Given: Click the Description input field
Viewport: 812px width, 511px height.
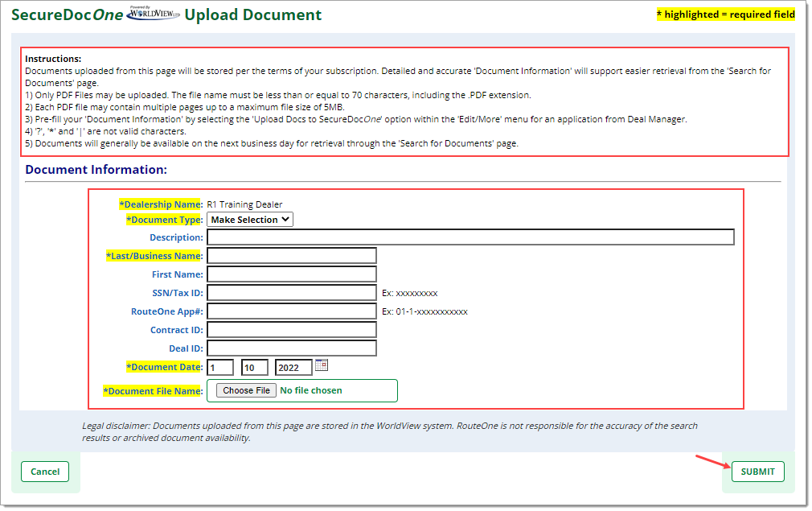Looking at the screenshot, I should 470,237.
